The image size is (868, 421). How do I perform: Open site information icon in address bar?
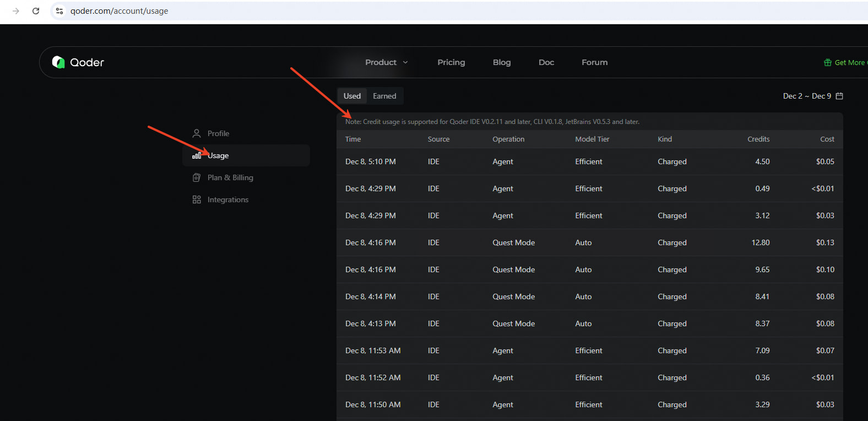pyautogui.click(x=59, y=11)
